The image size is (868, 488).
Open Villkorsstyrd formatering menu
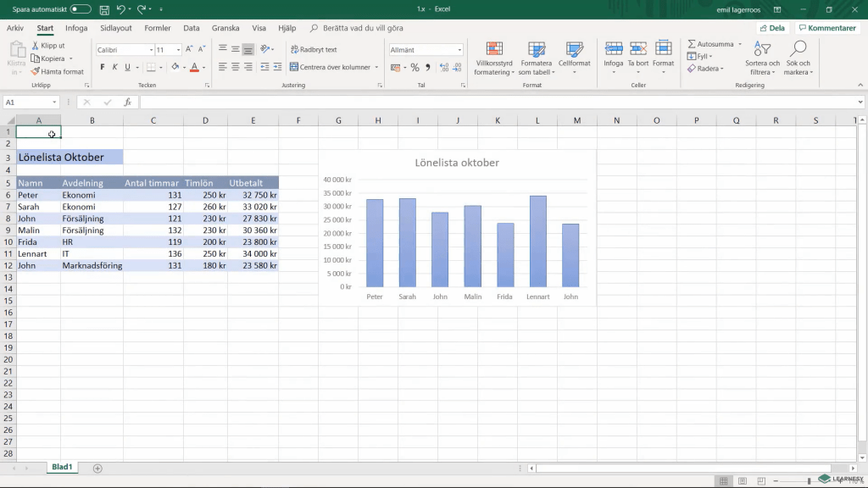tap(494, 58)
